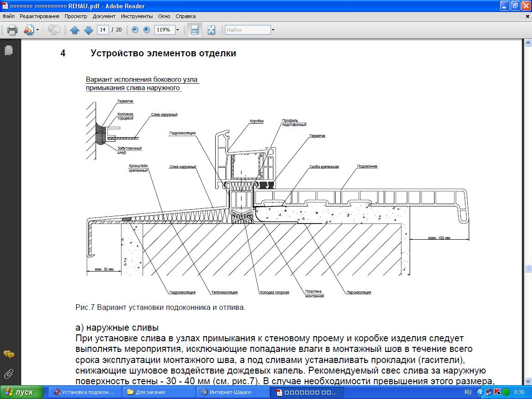Close the Adobe Reader window
This screenshot has height=399, width=532.
pyautogui.click(x=526, y=6)
